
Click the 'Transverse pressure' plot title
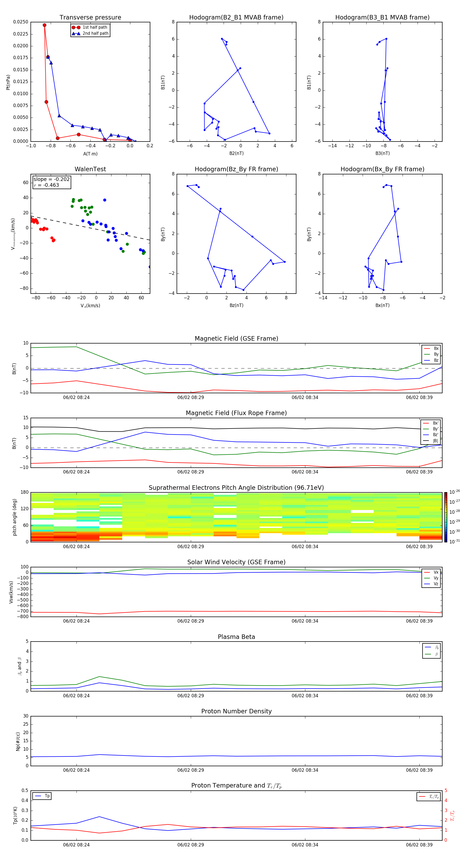90,18
